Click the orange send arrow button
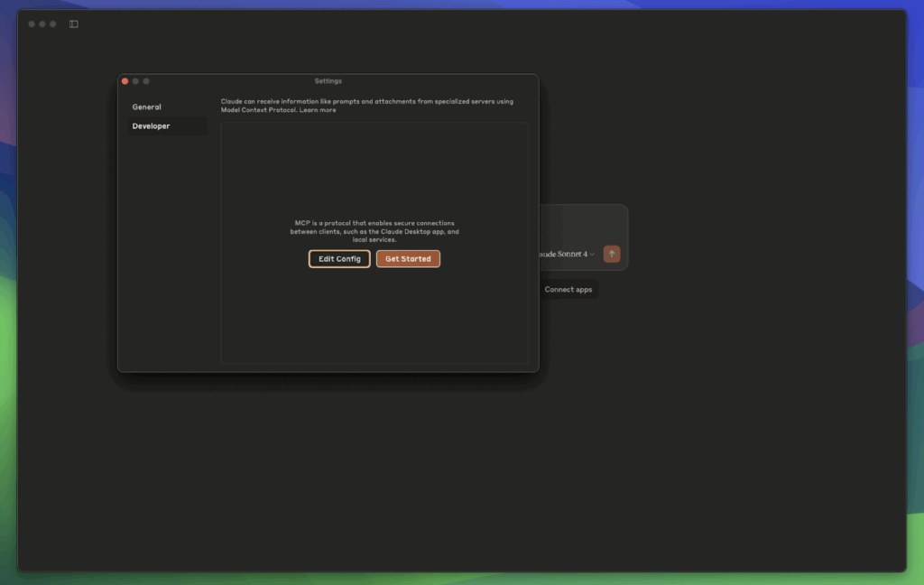Viewport: 924px width, 585px height. coord(612,254)
